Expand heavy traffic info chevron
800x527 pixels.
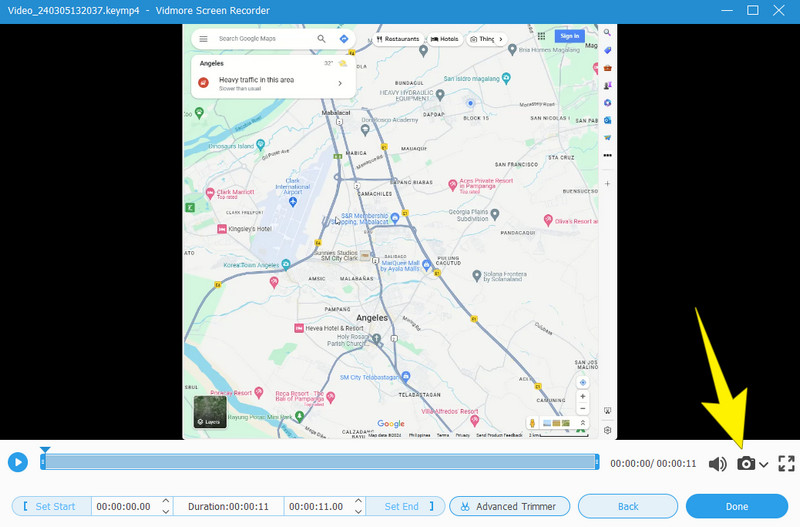click(x=340, y=83)
